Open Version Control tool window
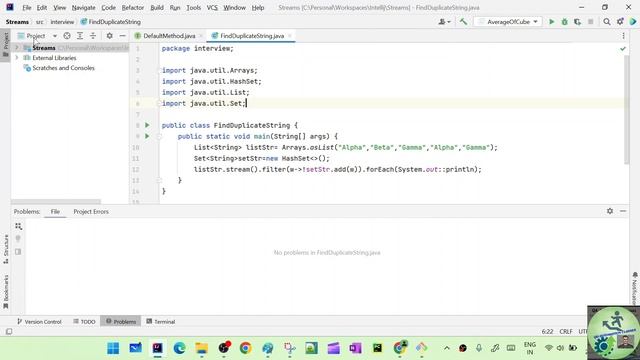 (x=39, y=322)
